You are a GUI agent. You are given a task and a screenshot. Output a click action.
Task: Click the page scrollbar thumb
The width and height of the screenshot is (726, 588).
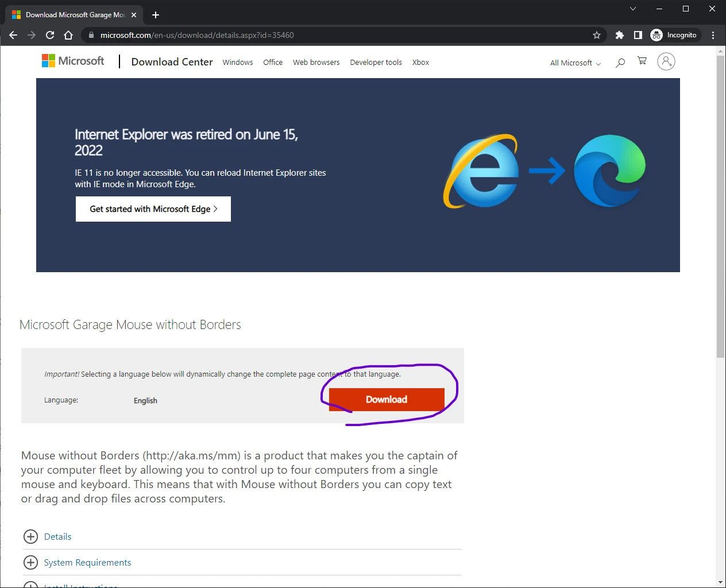coord(720,207)
